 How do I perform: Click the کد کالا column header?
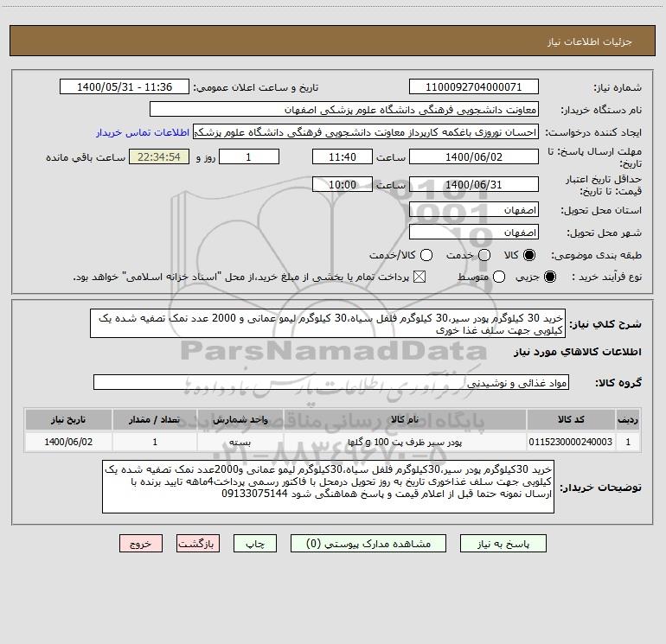click(x=571, y=420)
